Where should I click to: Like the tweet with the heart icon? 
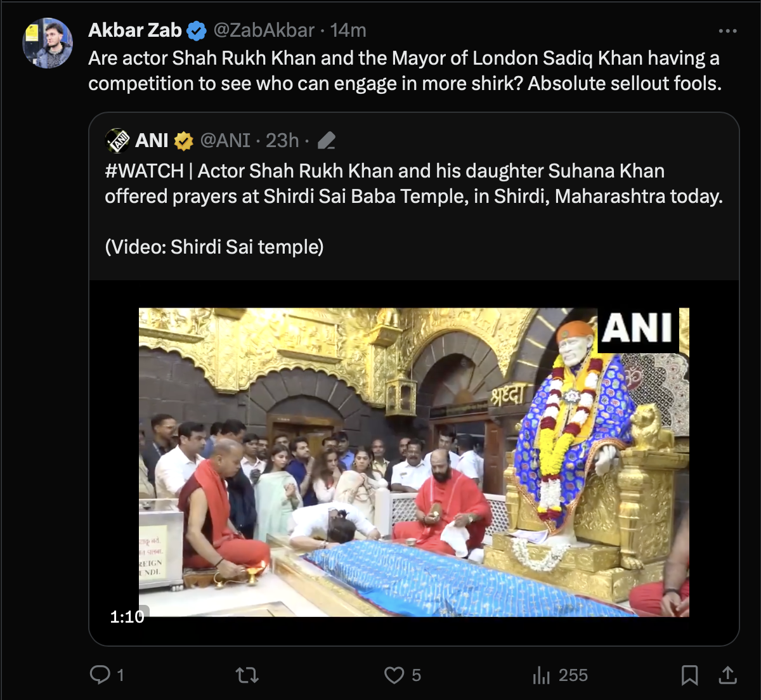394,675
